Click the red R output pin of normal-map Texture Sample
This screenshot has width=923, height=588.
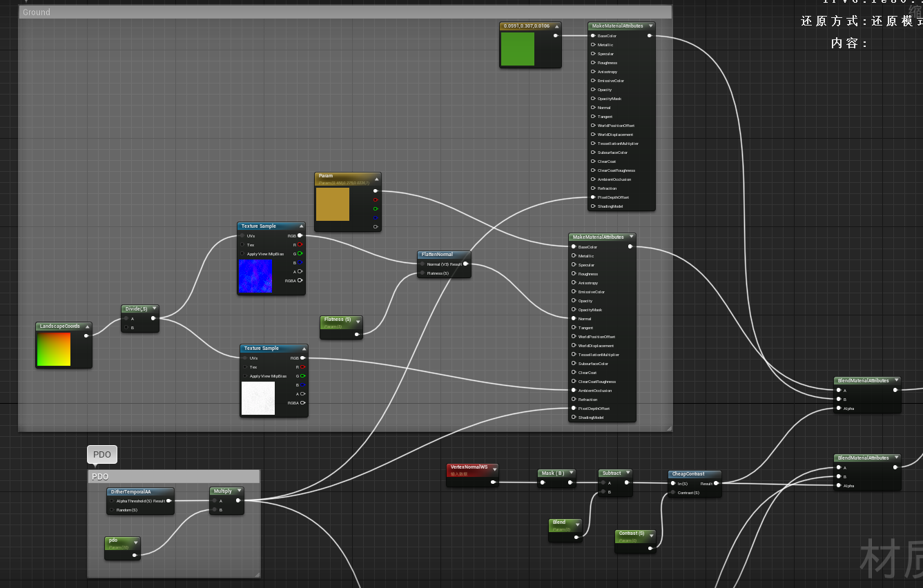point(300,244)
